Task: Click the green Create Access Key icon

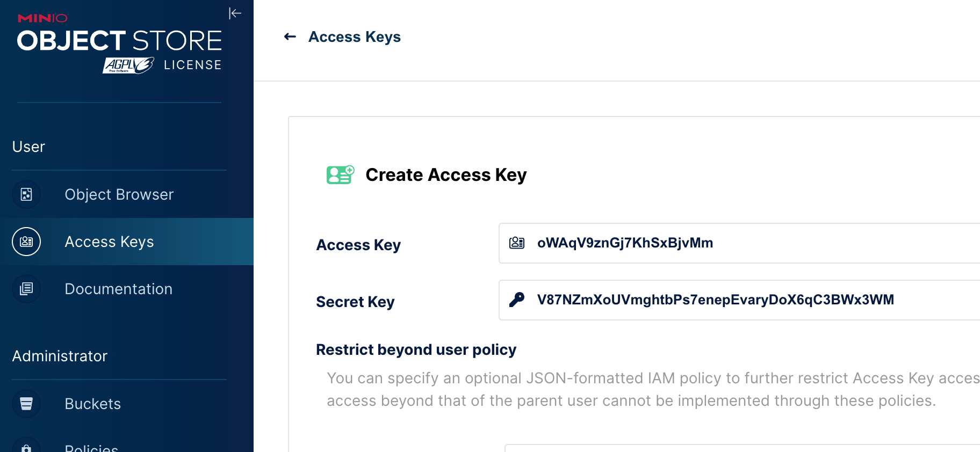Action: pos(340,175)
